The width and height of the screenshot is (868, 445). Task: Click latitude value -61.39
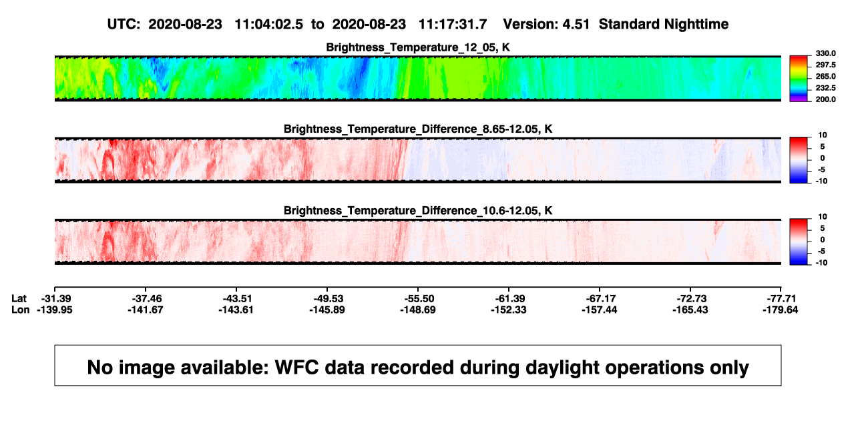tap(509, 298)
